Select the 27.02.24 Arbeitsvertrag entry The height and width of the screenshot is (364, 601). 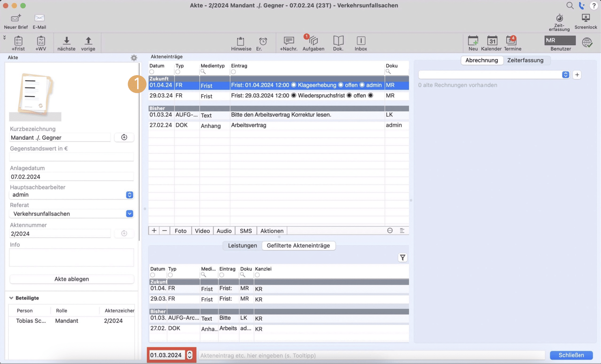(279, 125)
